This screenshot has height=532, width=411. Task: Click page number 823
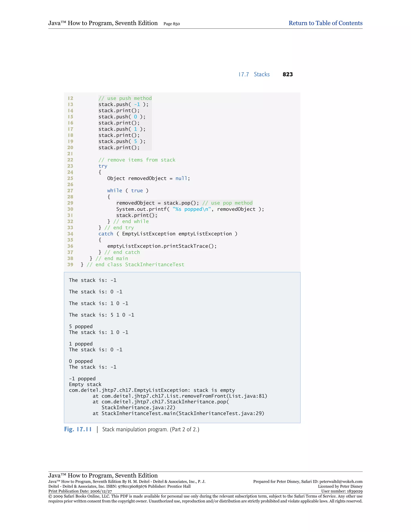click(x=288, y=74)
